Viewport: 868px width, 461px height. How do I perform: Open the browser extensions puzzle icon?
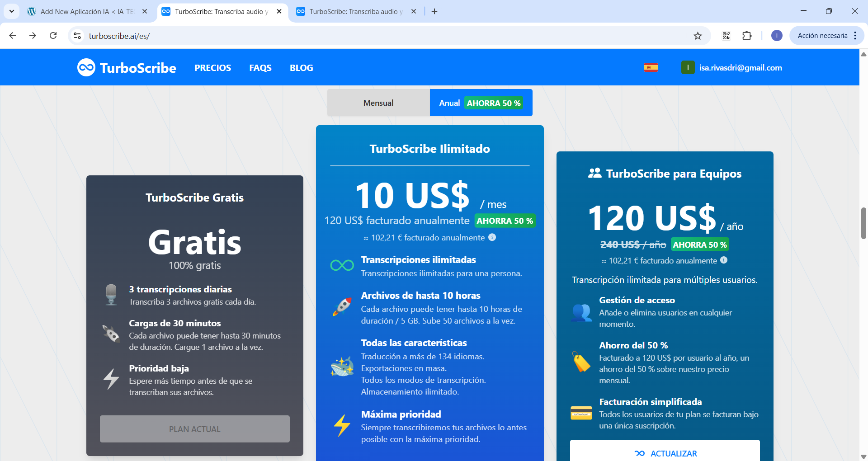tap(747, 36)
